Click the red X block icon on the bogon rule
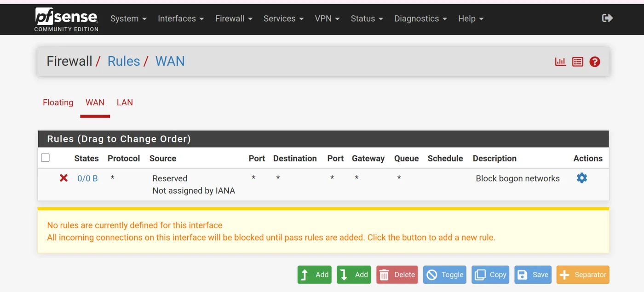 click(x=63, y=178)
